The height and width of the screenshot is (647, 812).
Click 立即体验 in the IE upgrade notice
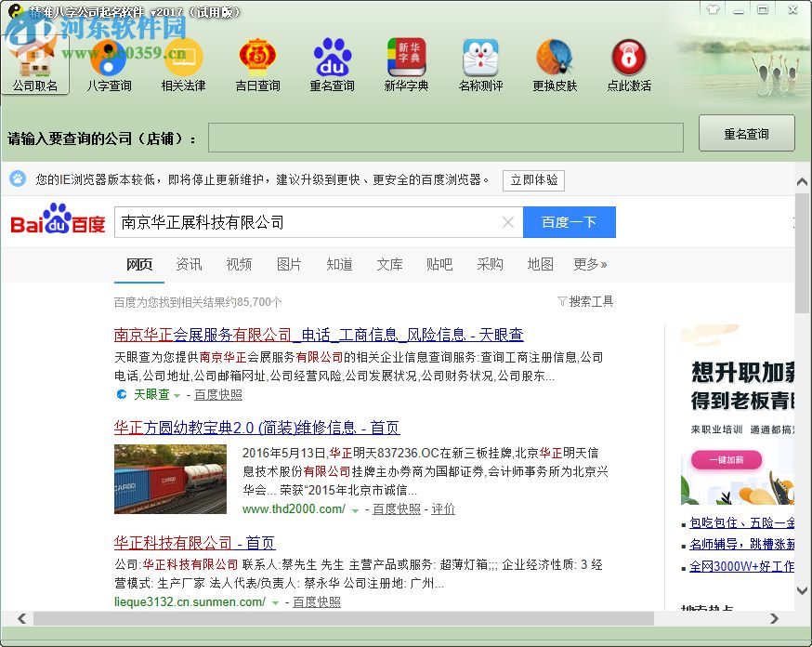click(533, 180)
